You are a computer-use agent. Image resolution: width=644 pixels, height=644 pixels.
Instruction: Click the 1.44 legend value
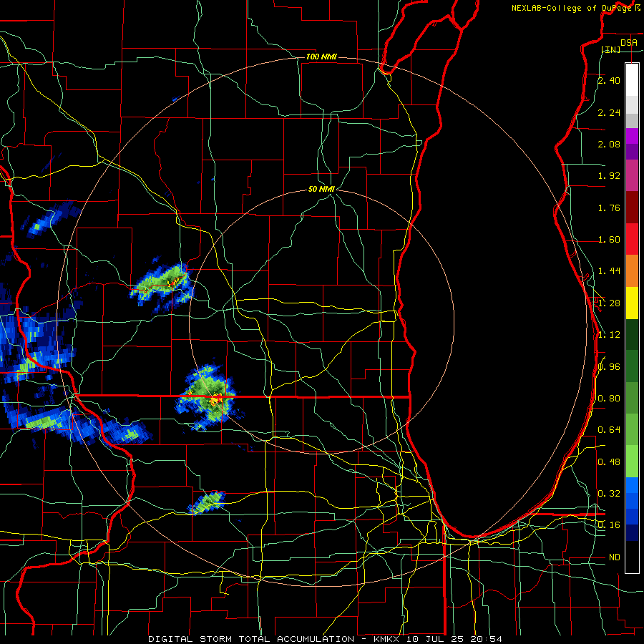point(609,271)
